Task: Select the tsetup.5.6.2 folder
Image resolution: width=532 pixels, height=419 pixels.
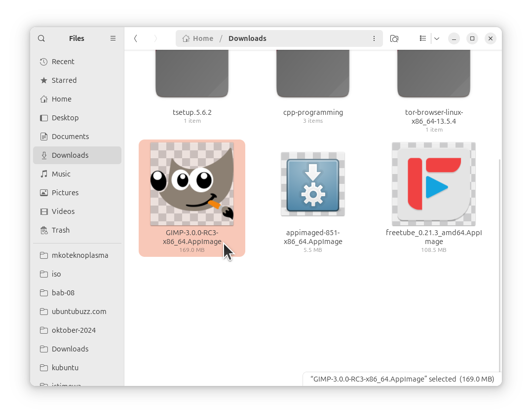Action: pos(192,73)
